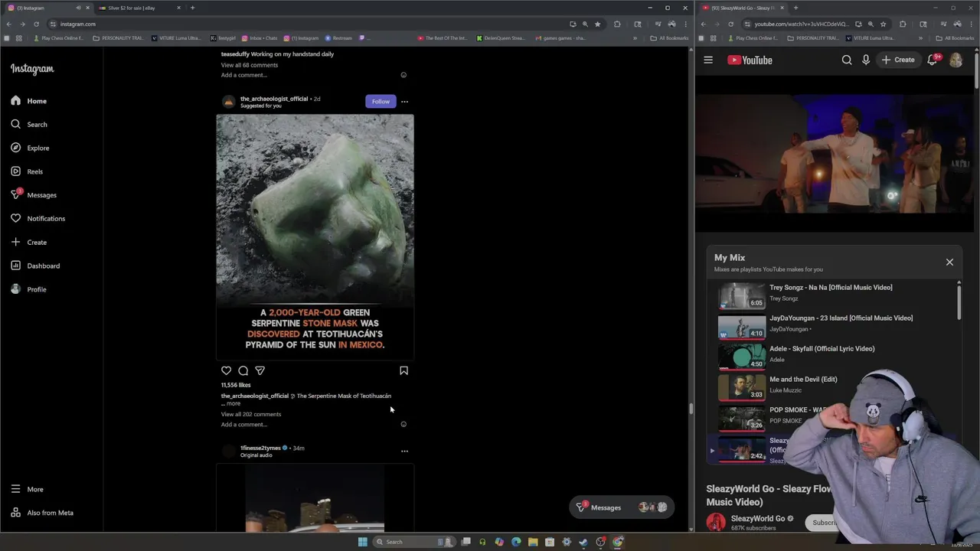Play Adele - Skyfall from mix
Viewport: 980px width, 551px height.
[x=835, y=356]
